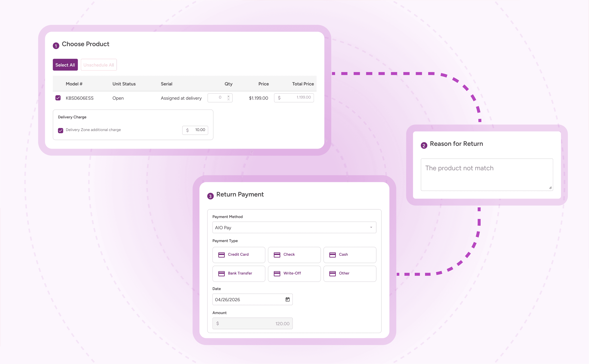Click the Delivery Charge heading
This screenshot has height=364, width=589.
pyautogui.click(x=72, y=117)
